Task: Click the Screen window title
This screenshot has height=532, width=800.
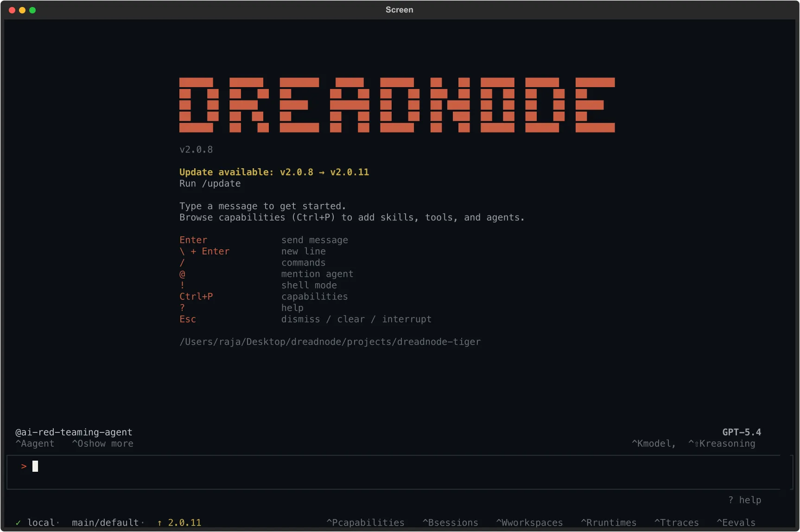Action: (x=399, y=10)
